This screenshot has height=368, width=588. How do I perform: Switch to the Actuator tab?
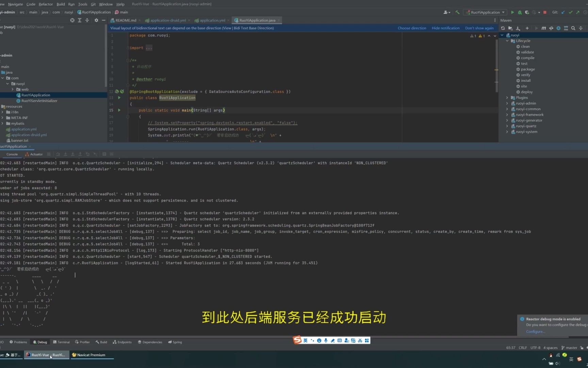pos(34,154)
